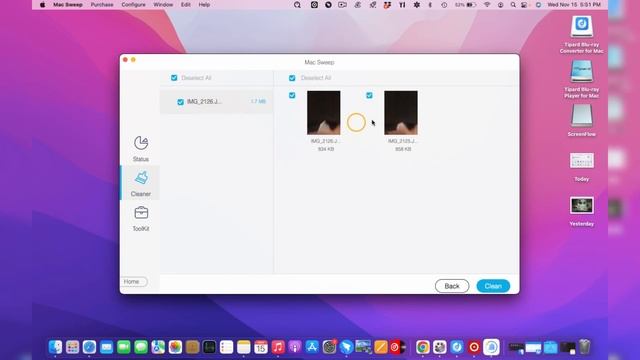Open Maps from the Dock
Screen dimensions: 640x360
158,347
